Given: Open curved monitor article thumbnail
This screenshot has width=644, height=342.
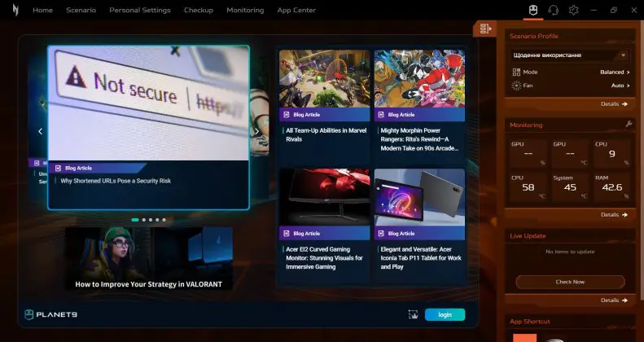Looking at the screenshot, I should (x=325, y=198).
